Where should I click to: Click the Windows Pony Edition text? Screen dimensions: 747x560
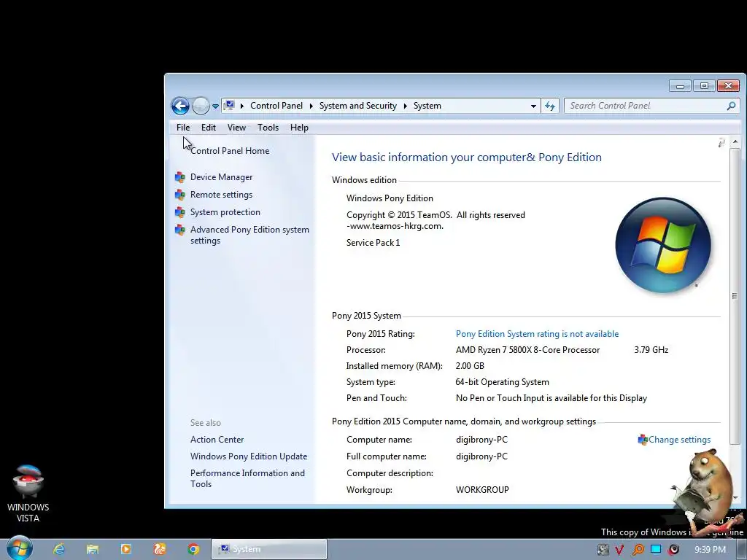390,198
